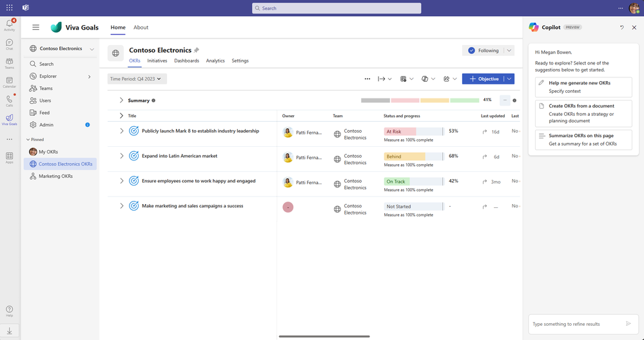Toggle the hamburger navigation menu
This screenshot has height=340, width=644.
click(35, 28)
